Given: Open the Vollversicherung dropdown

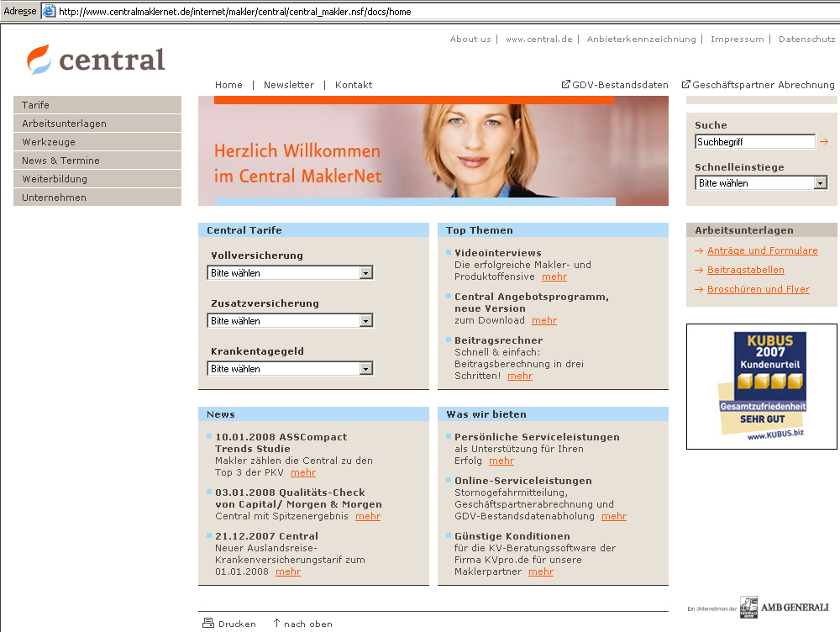Looking at the screenshot, I should (290, 273).
